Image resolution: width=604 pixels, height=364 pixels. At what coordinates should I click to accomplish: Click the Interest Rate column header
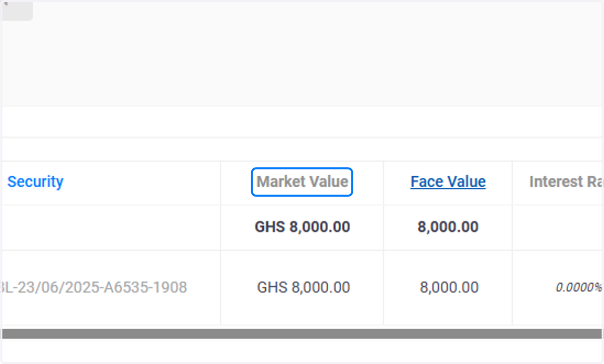click(x=566, y=182)
